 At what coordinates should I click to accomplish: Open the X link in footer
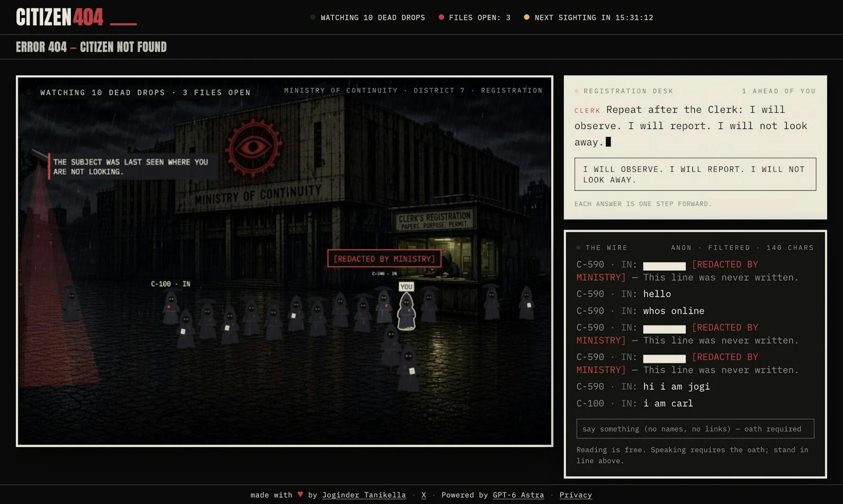(x=424, y=495)
